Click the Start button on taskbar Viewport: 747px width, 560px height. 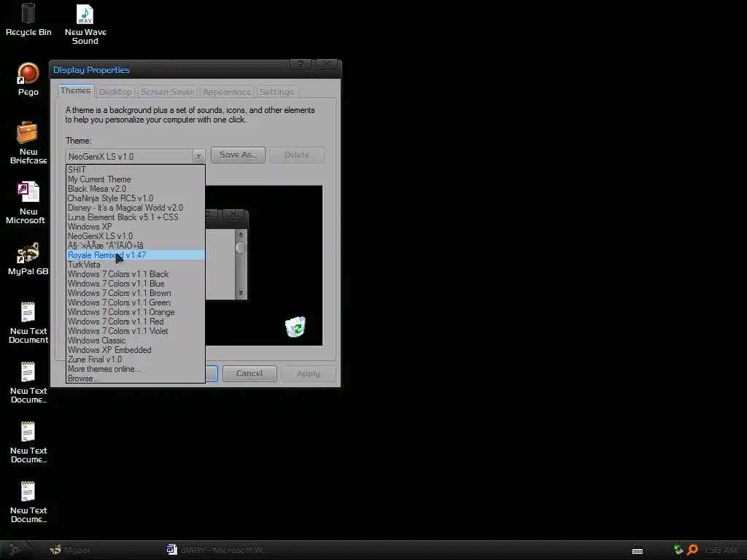[15, 550]
